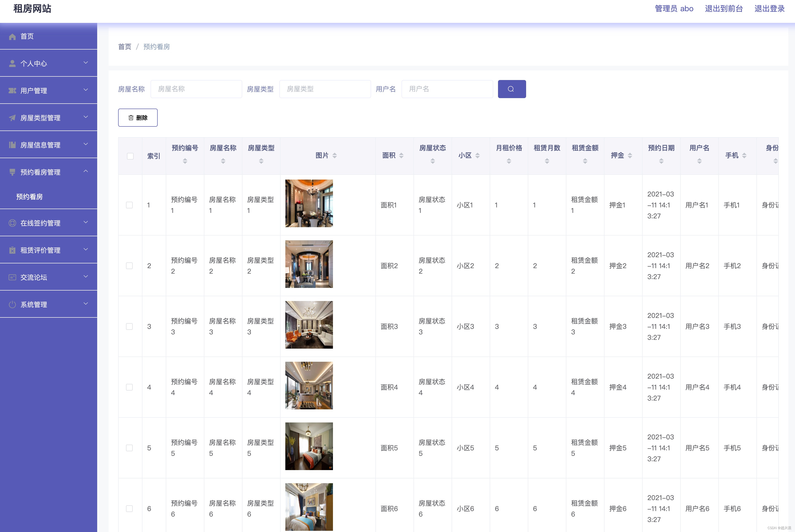Open the 系统管理 menu label
This screenshot has width=795, height=532.
click(34, 304)
